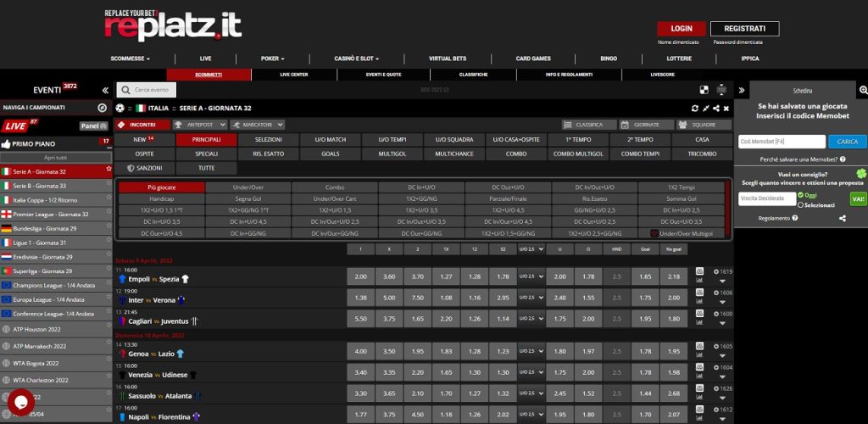The width and height of the screenshot is (868, 424).
Task: Collapse the Eventi sidebar with double-chevron icon
Action: [x=105, y=90]
